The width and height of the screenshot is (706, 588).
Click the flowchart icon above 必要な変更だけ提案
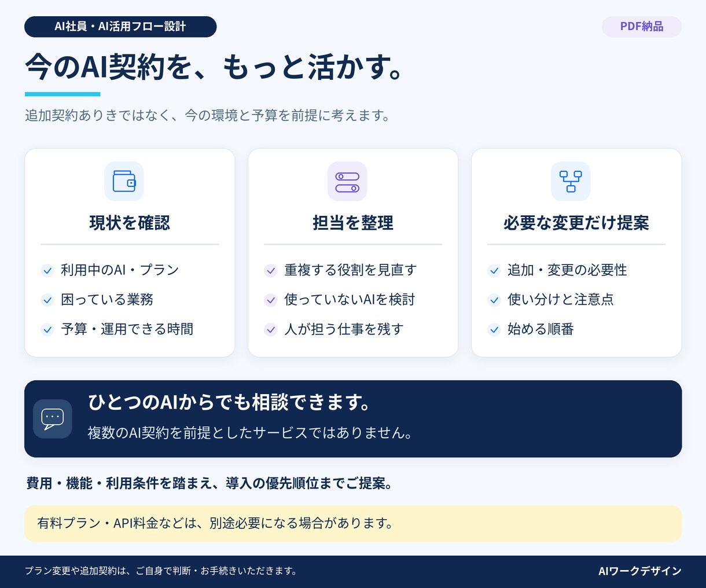click(571, 181)
